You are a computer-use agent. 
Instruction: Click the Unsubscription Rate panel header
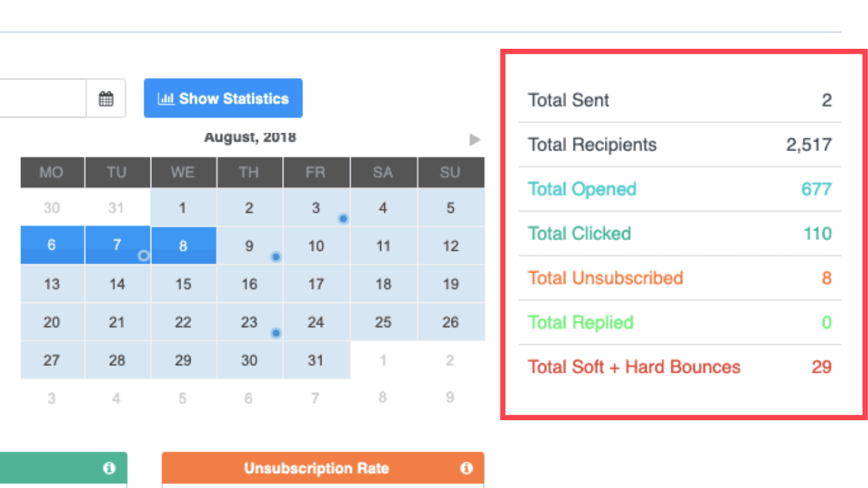[x=316, y=468]
